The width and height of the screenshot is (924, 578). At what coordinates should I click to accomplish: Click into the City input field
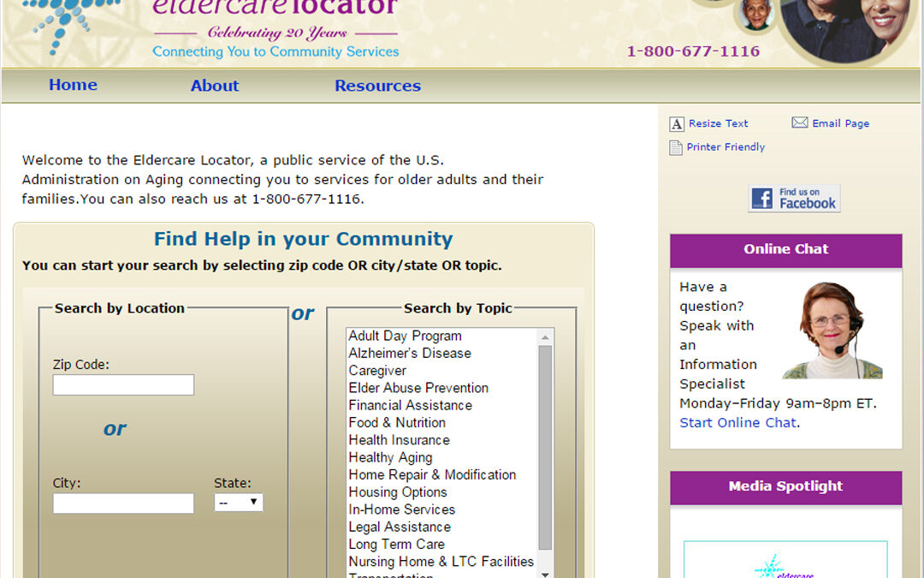pyautogui.click(x=123, y=504)
